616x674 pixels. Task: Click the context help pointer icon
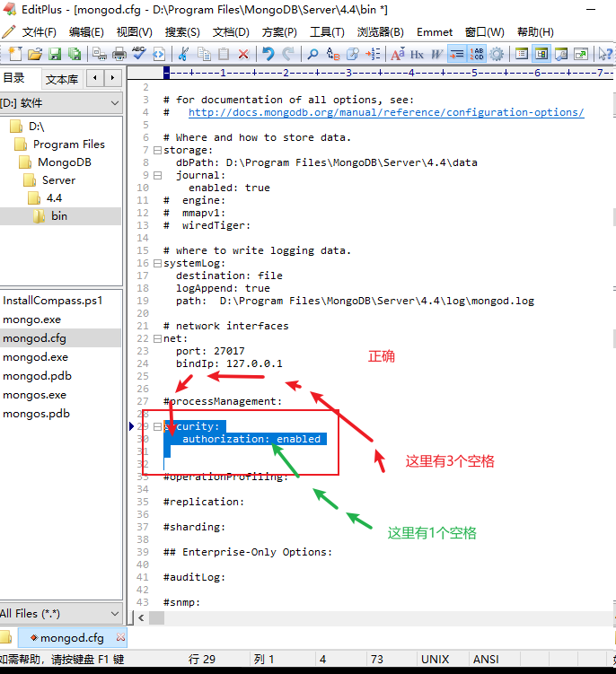click(605, 54)
